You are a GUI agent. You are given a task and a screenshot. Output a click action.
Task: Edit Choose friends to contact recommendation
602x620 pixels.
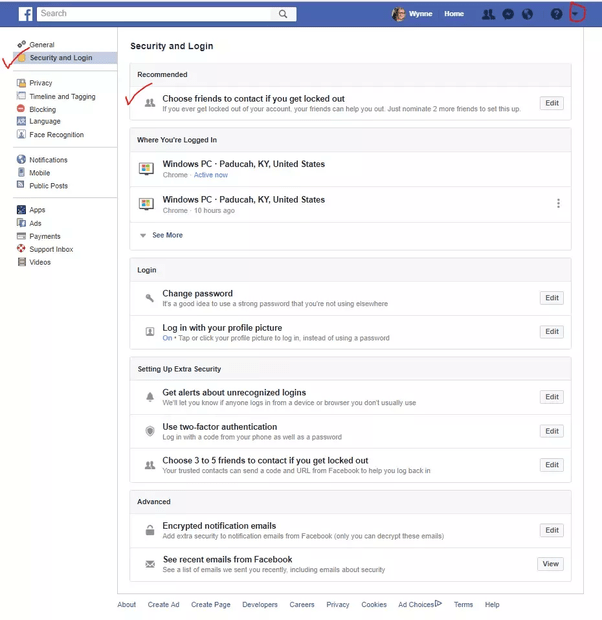pyautogui.click(x=552, y=103)
